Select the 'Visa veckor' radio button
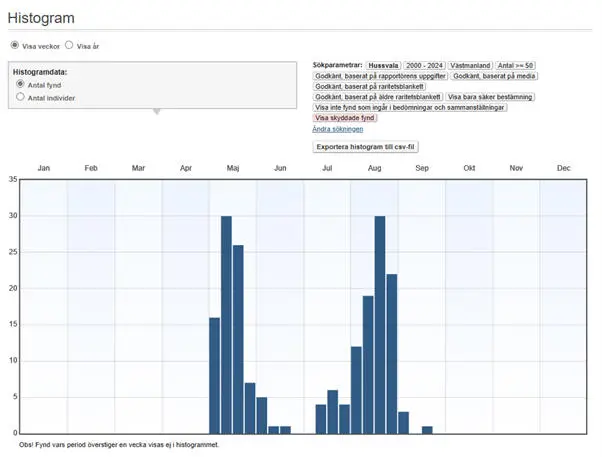The height and width of the screenshot is (457, 602). [15, 45]
